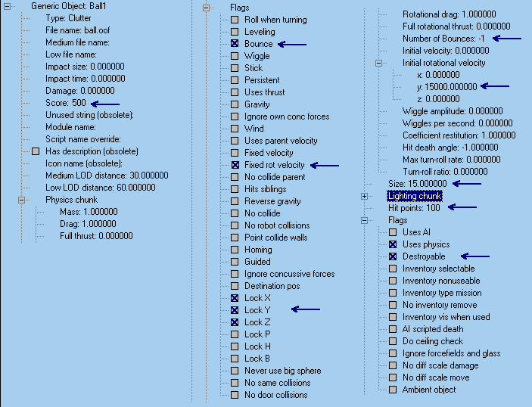Tick the Homing flag checkbox

point(235,250)
